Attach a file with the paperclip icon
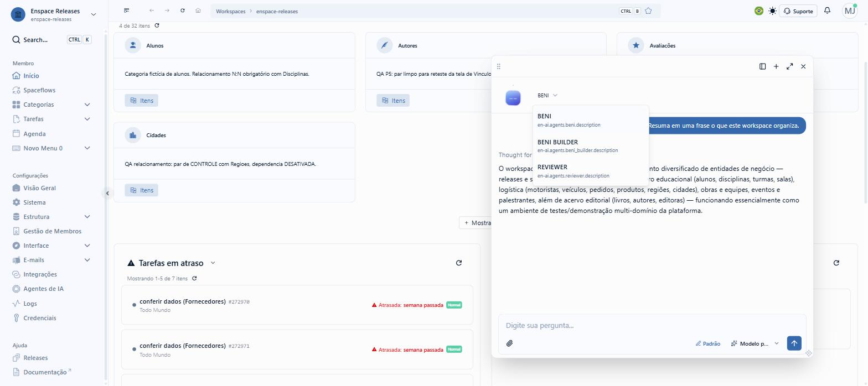This screenshot has width=868, height=386. [510, 343]
